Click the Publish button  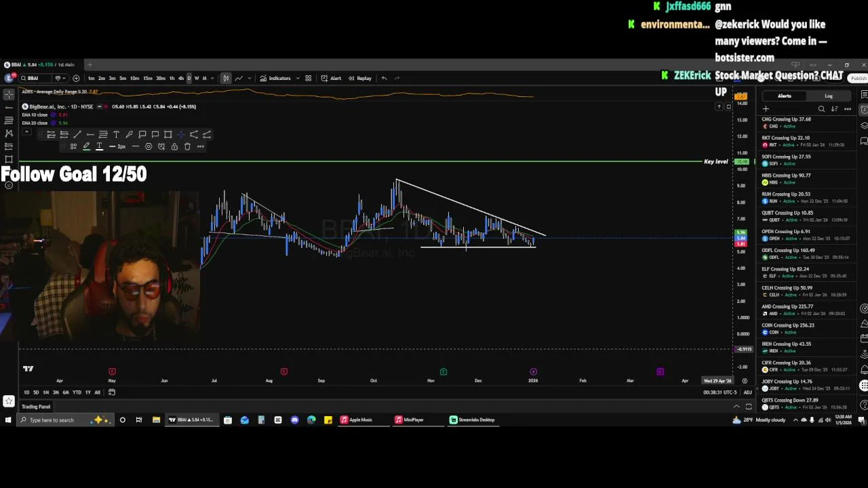(x=859, y=78)
